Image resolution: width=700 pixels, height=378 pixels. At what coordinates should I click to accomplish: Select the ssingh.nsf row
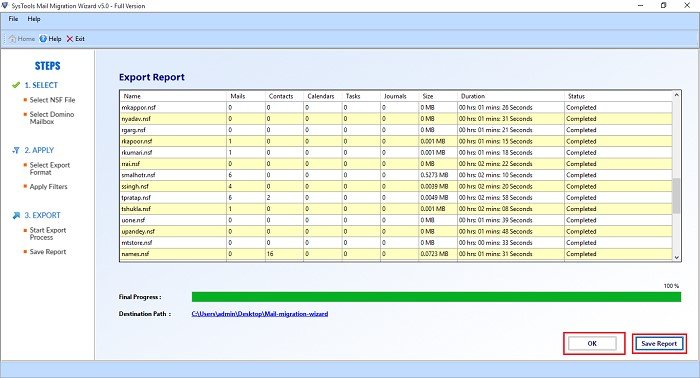tap(396, 186)
